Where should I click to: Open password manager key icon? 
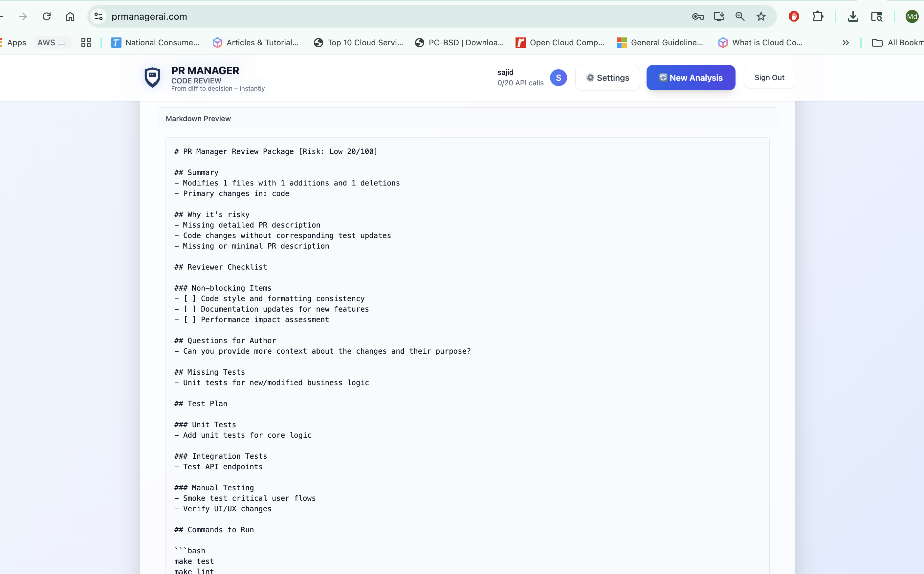click(x=698, y=16)
